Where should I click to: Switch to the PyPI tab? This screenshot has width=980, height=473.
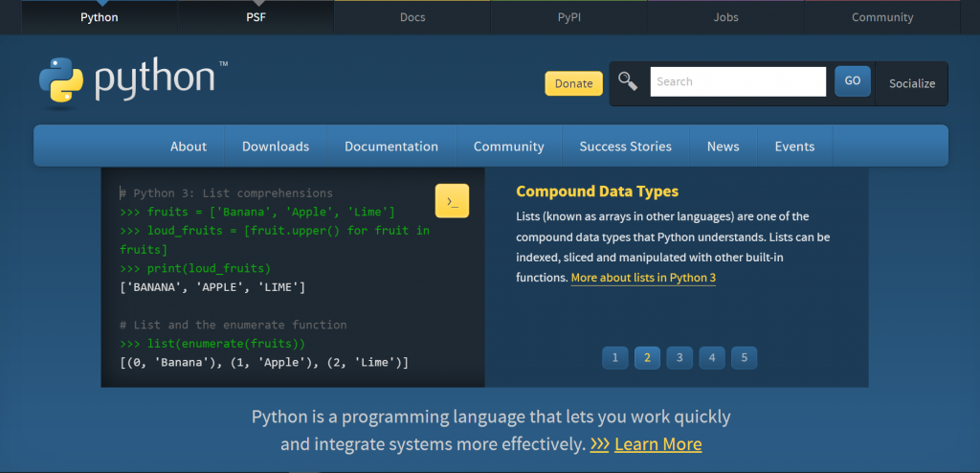coord(569,17)
